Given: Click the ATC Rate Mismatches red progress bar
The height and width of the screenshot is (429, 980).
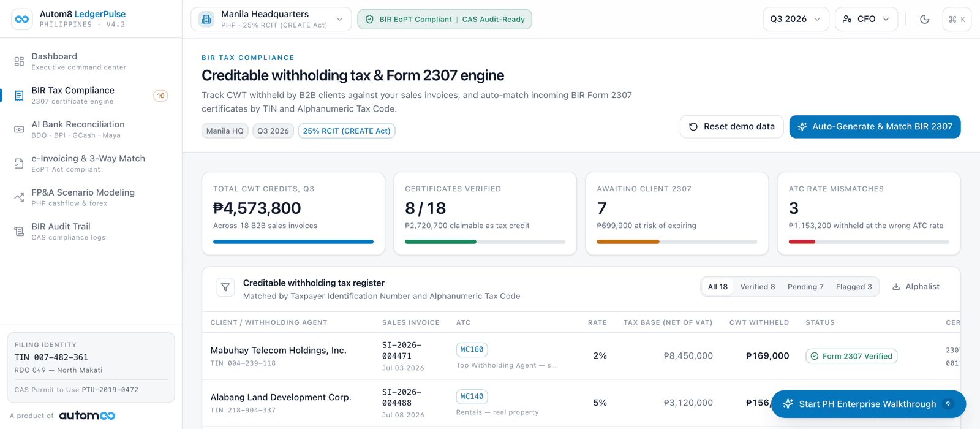Looking at the screenshot, I should [802, 242].
